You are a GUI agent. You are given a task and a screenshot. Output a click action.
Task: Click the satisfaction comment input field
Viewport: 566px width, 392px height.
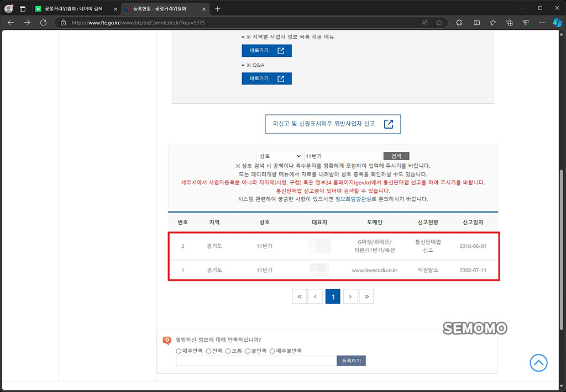click(256, 361)
